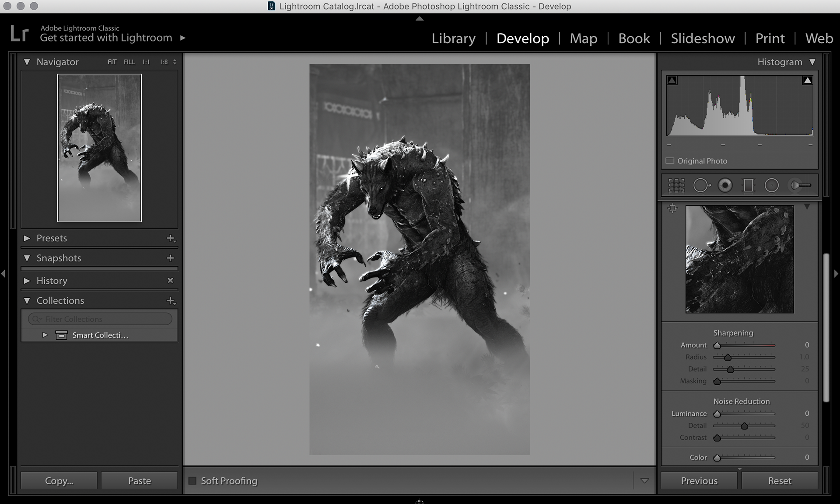
Task: Toggle highlight clipping indicator in histogram
Action: click(808, 80)
